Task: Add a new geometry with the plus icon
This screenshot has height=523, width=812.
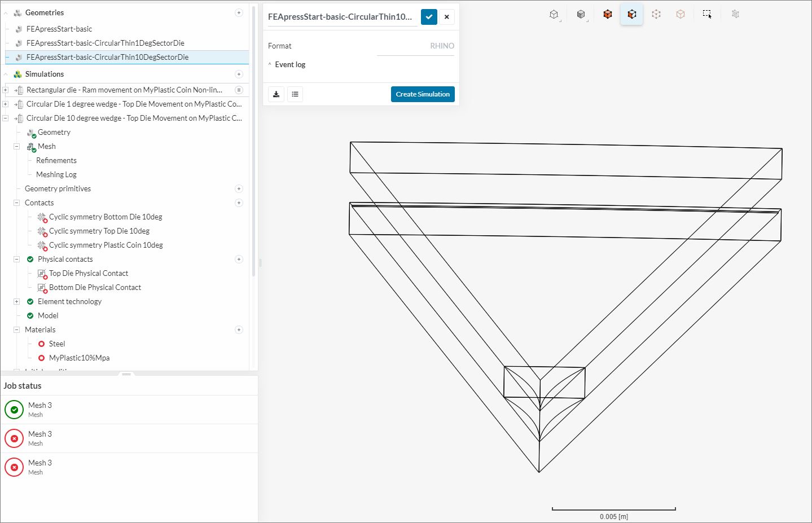Action: click(x=239, y=12)
